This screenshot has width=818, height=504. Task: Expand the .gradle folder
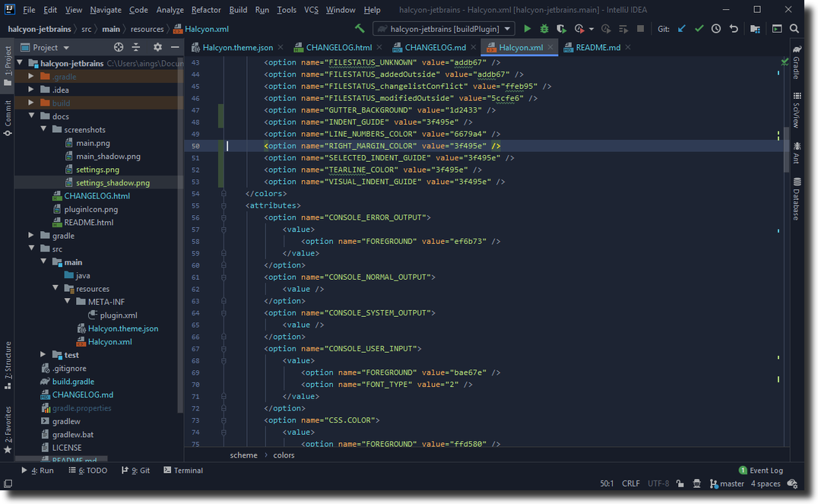coord(31,76)
